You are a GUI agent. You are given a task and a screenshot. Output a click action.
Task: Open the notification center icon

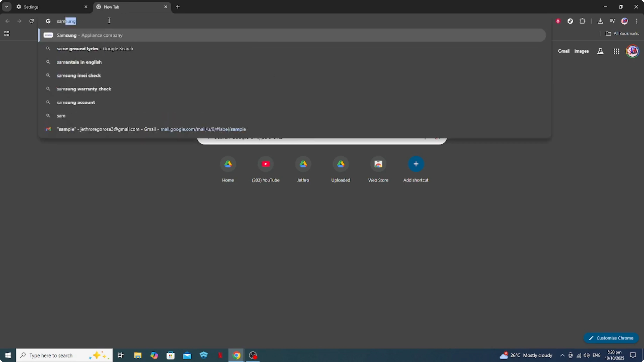(633, 355)
